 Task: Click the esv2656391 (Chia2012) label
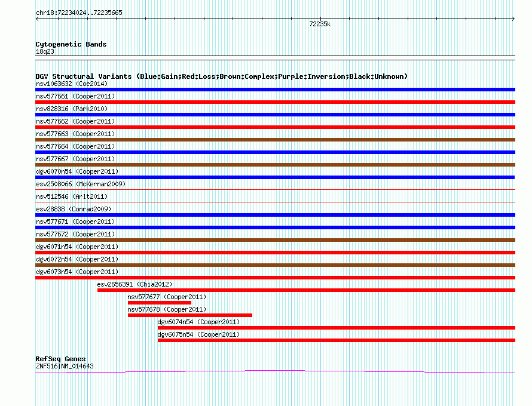click(134, 284)
